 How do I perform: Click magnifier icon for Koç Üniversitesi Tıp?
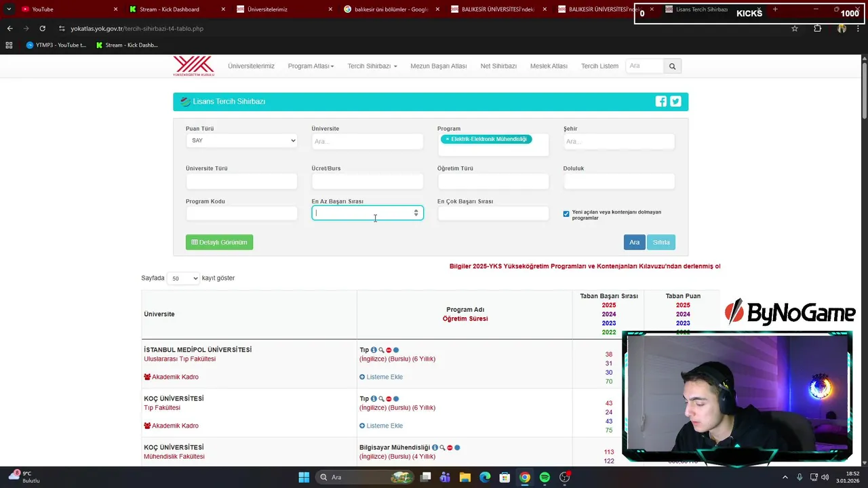(381, 399)
